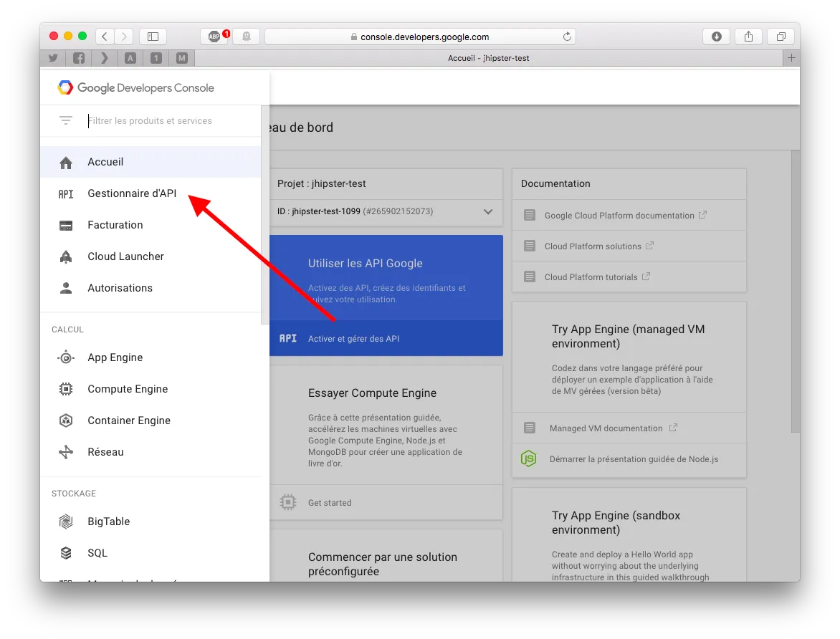This screenshot has height=639, width=840.
Task: Click Try App Engine (sandbox environment) heading
Action: [x=616, y=523]
